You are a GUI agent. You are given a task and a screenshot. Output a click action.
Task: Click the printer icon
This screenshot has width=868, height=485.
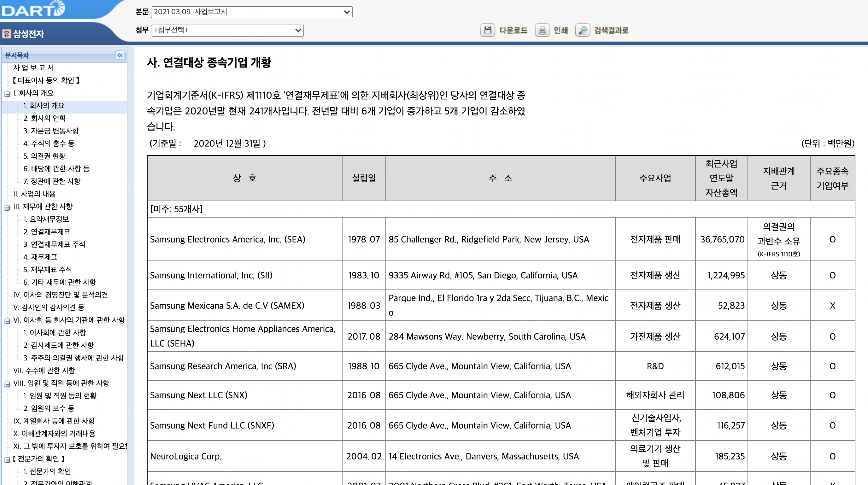coord(542,30)
